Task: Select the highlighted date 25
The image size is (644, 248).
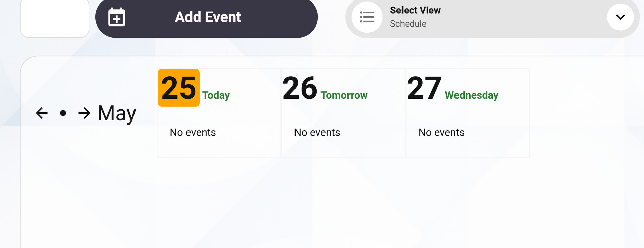Action: 179,88
